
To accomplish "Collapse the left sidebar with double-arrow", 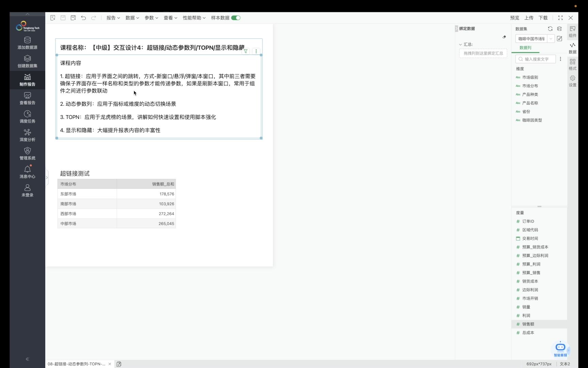I will pos(27,359).
